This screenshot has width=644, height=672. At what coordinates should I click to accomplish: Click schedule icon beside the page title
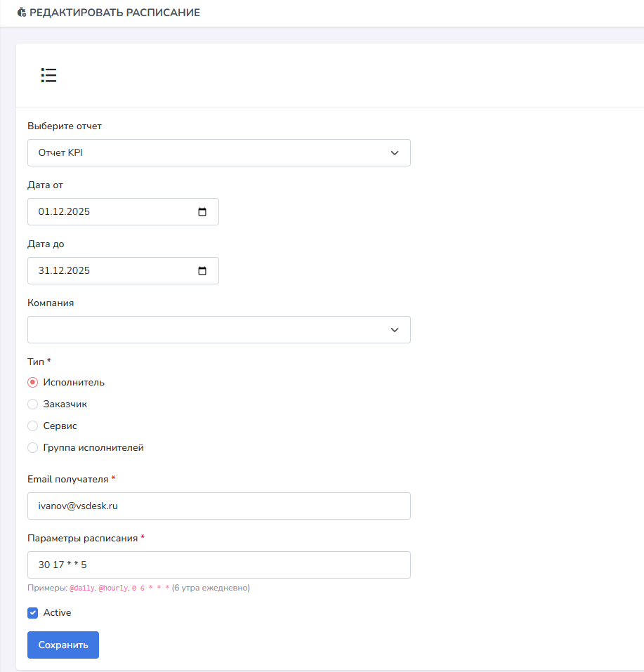[x=21, y=13]
